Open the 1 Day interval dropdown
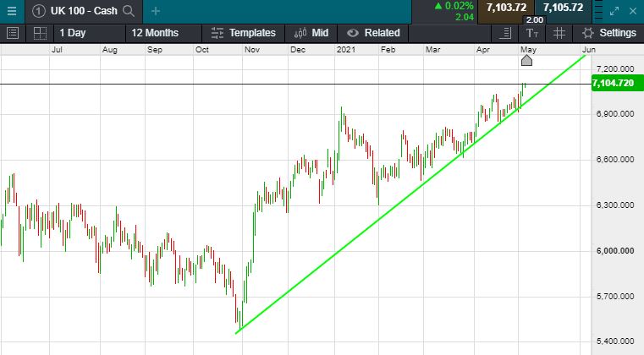644x355 pixels. 73,33
